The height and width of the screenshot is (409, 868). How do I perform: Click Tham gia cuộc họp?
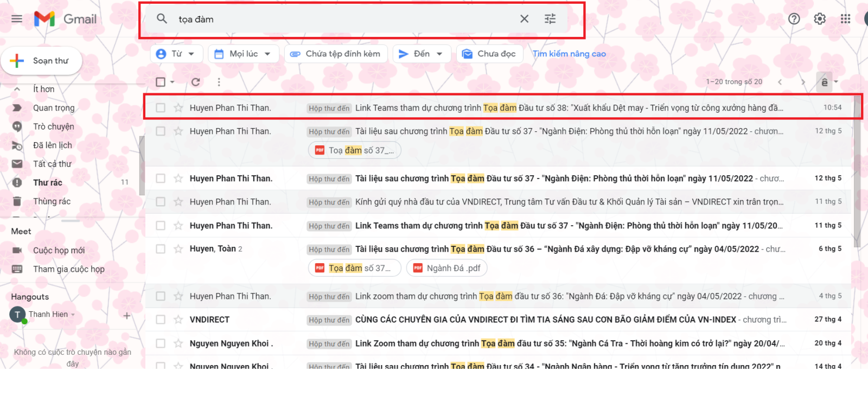[x=68, y=269]
